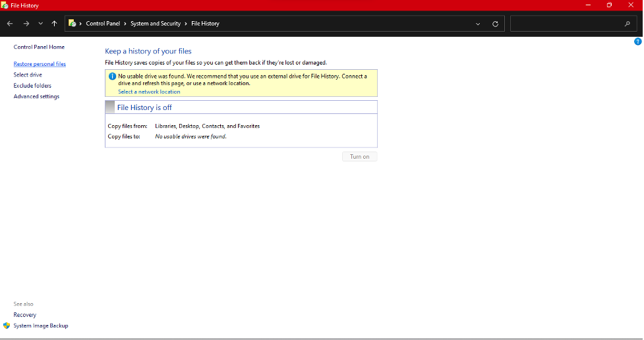Open Advanced settings
This screenshot has height=340, width=644.
tap(36, 96)
